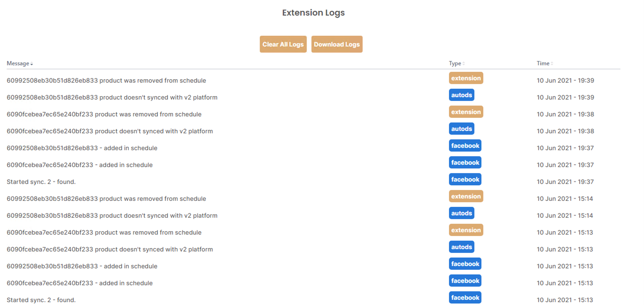Viewport: 644px width, 305px height.
Task: Click the Extension Logs page heading
Action: [x=313, y=13]
